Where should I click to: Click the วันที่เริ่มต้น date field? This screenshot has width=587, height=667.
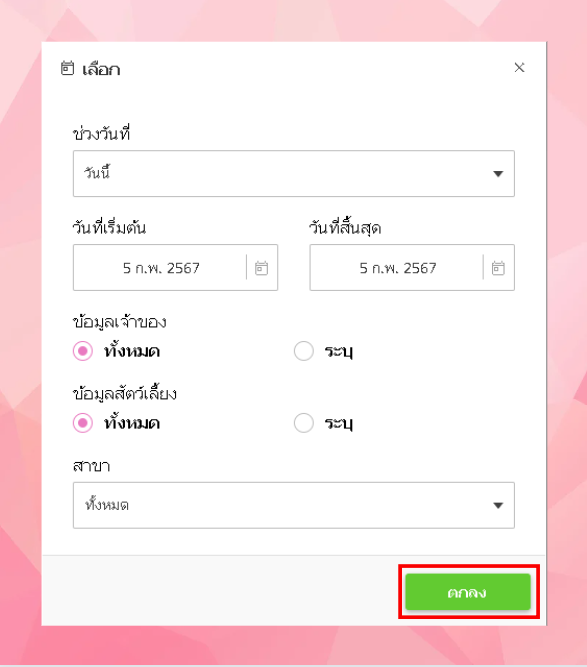click(175, 268)
